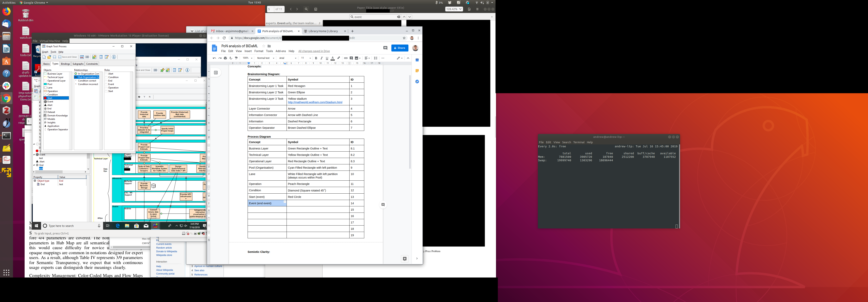The width and height of the screenshot is (868, 302).
Task: Switch to the Bindings tab in Graph Tool
Action: point(65,64)
